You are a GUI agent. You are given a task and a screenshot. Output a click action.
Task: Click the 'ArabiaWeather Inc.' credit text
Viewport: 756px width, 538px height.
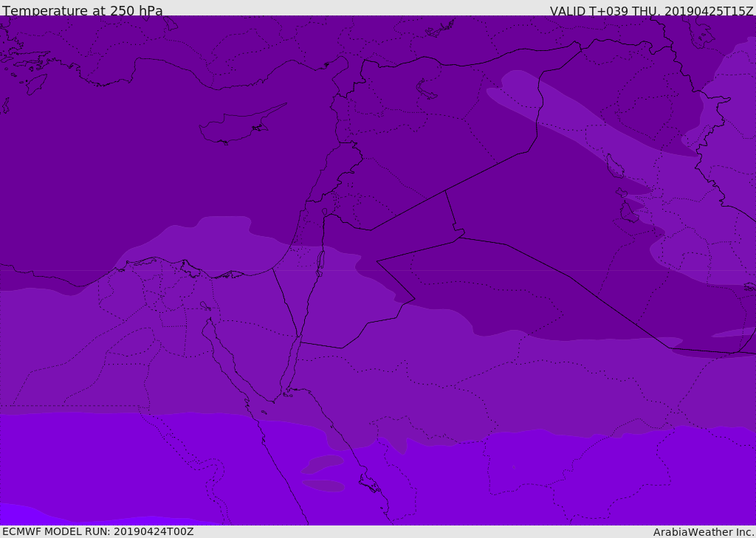(704, 532)
